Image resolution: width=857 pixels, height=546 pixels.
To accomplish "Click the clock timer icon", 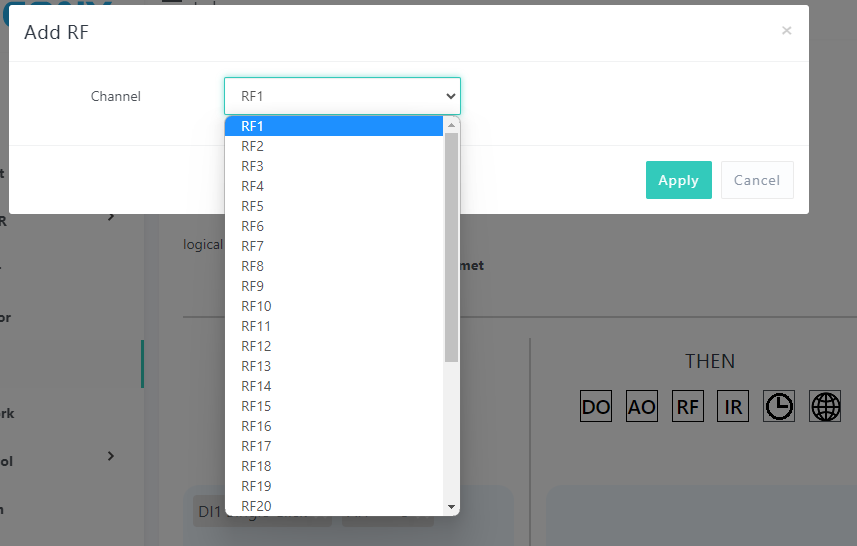I will [779, 406].
